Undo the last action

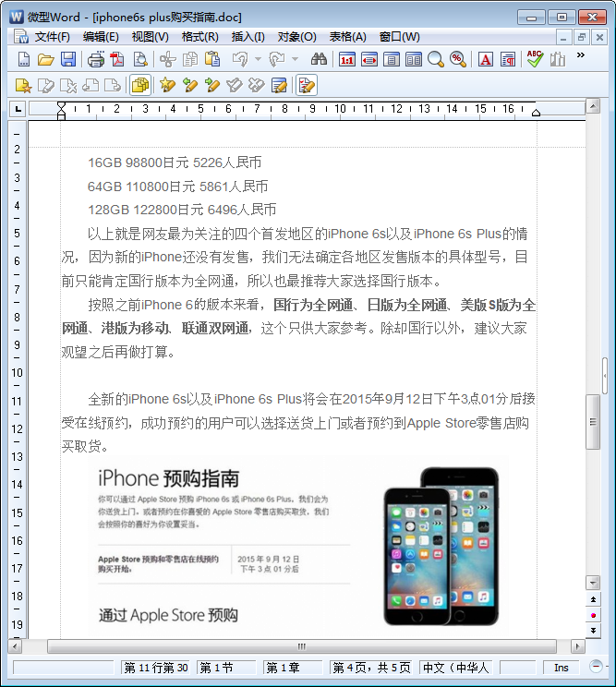pos(240,59)
